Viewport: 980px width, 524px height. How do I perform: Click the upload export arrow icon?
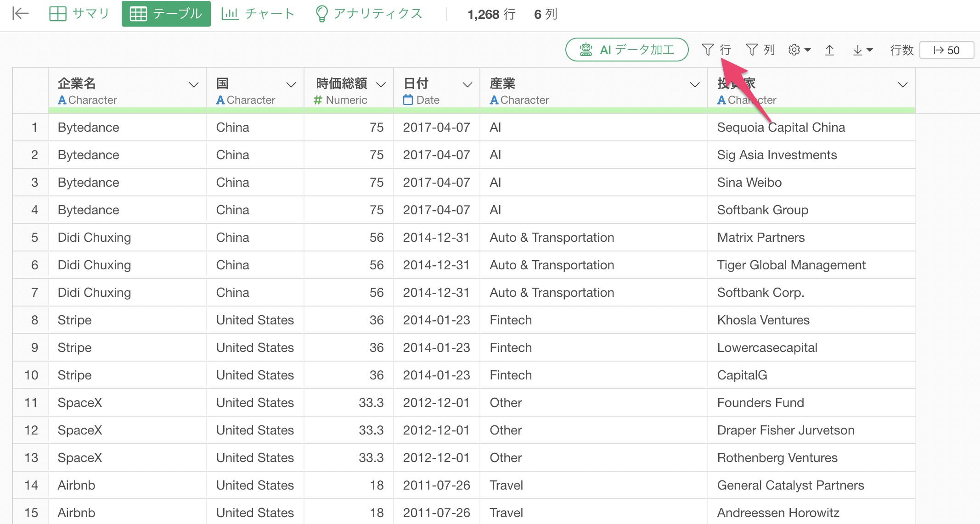pyautogui.click(x=829, y=50)
